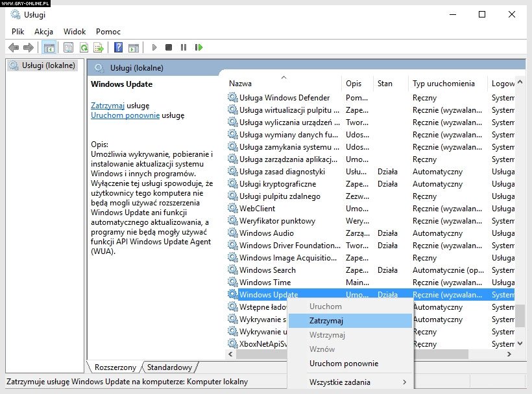Click the Usługi title bar app icon

click(x=16, y=14)
